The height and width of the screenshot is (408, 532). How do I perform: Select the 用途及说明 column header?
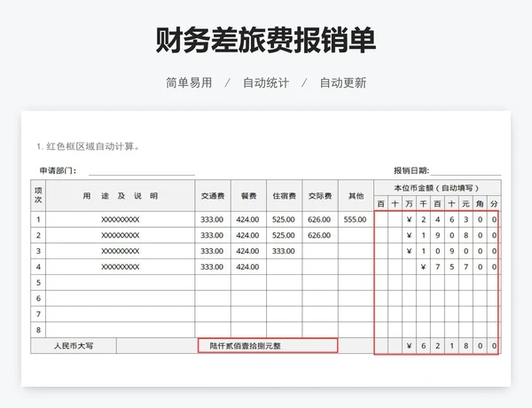click(121, 196)
